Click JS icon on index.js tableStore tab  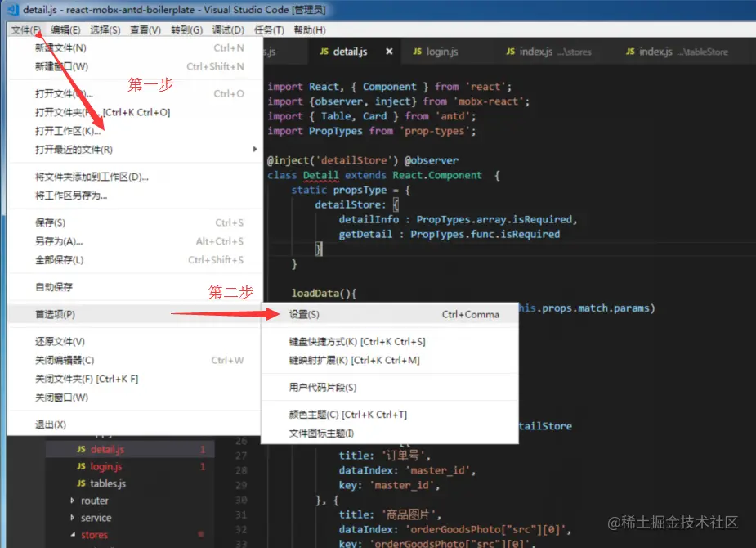[630, 52]
